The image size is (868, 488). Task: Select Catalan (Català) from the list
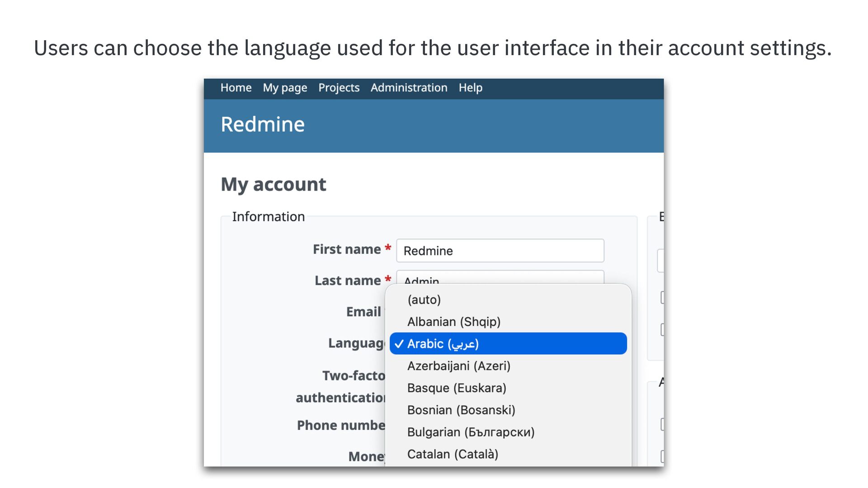click(x=508, y=454)
